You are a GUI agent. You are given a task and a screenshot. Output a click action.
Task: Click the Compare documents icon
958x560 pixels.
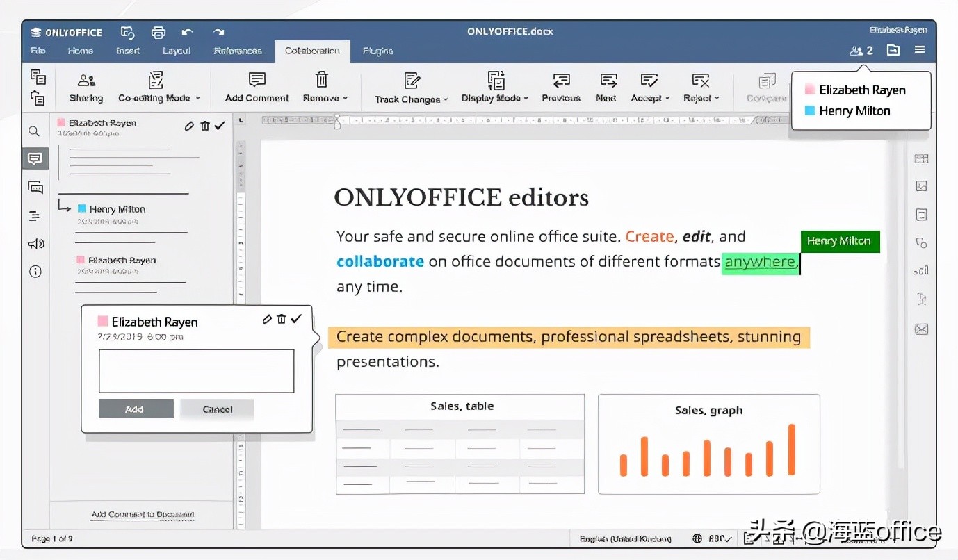pos(766,88)
